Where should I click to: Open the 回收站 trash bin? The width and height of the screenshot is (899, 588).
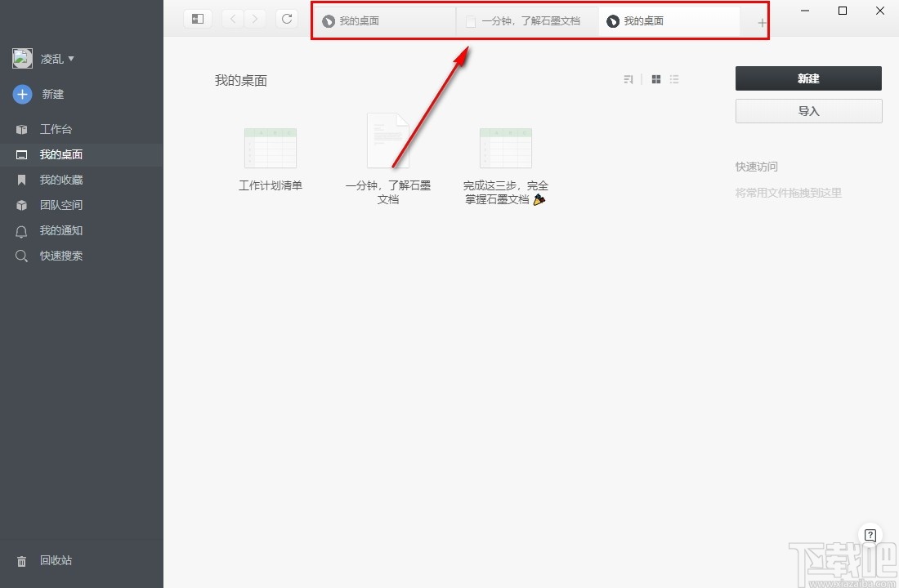(21, 560)
